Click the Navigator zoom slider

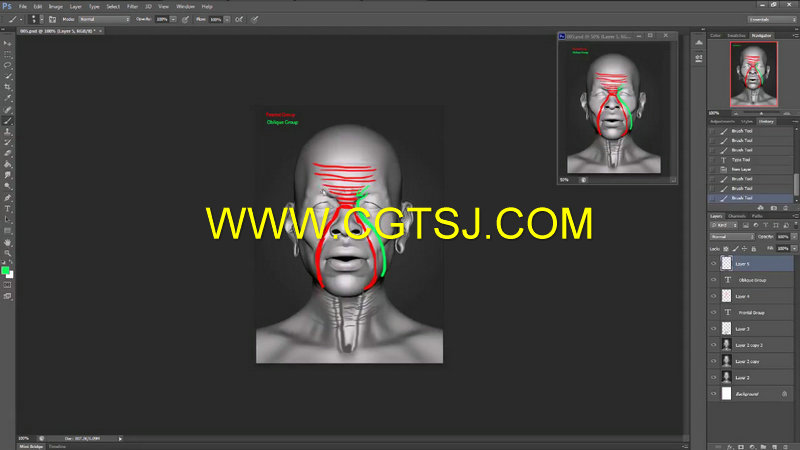[761, 113]
